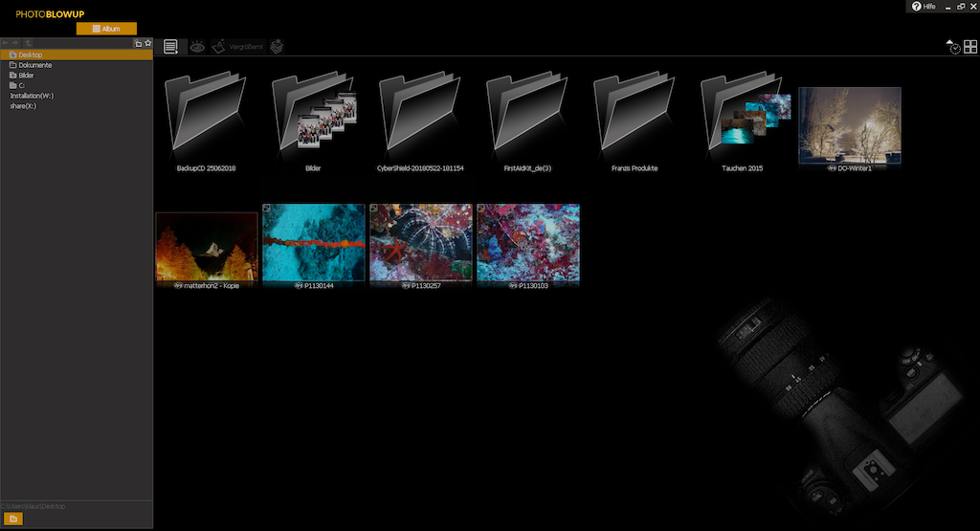Click the back arrow in folder panel

(6, 43)
